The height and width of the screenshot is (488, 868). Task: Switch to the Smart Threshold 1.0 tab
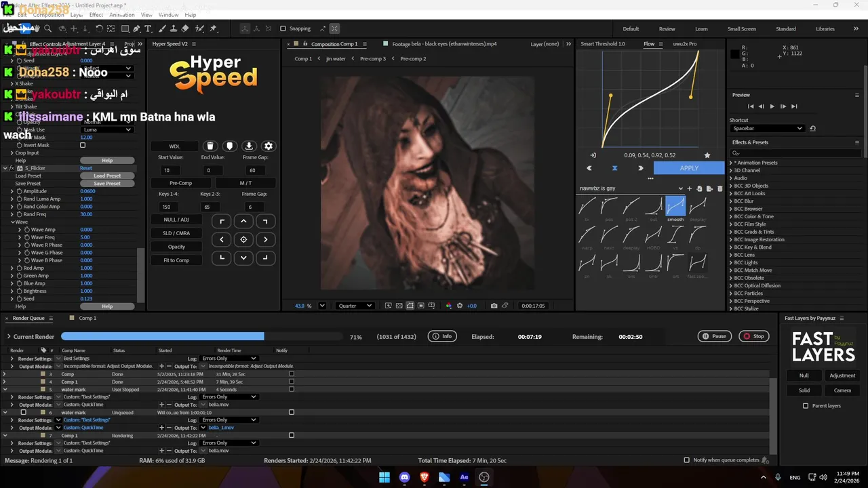tap(603, 44)
